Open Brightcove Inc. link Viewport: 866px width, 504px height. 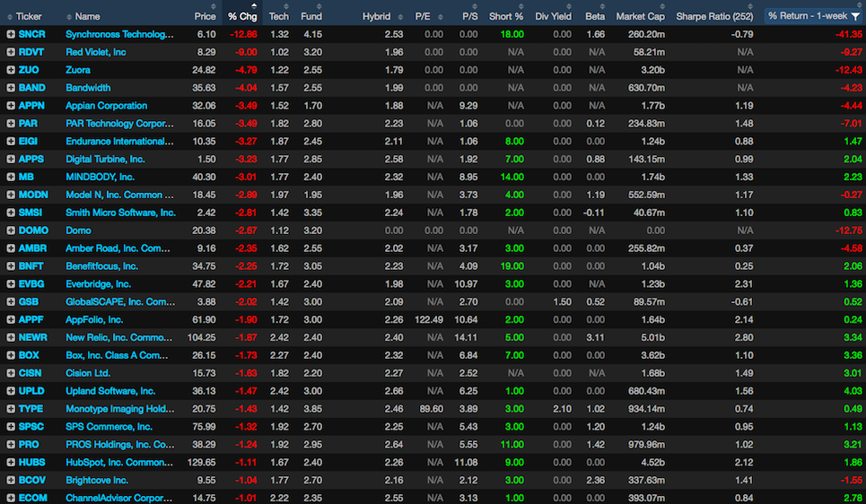pyautogui.click(x=97, y=481)
